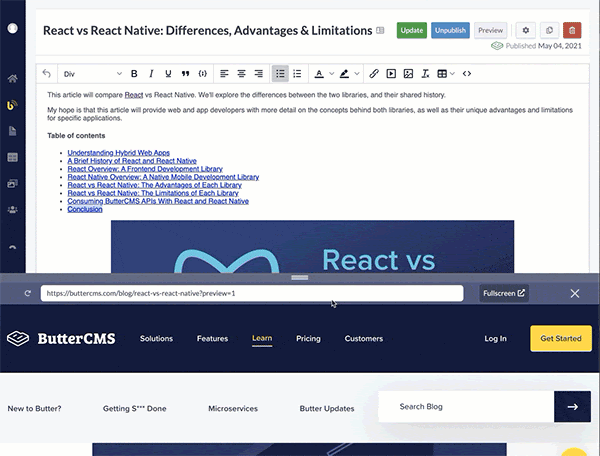Center align text

(x=241, y=74)
